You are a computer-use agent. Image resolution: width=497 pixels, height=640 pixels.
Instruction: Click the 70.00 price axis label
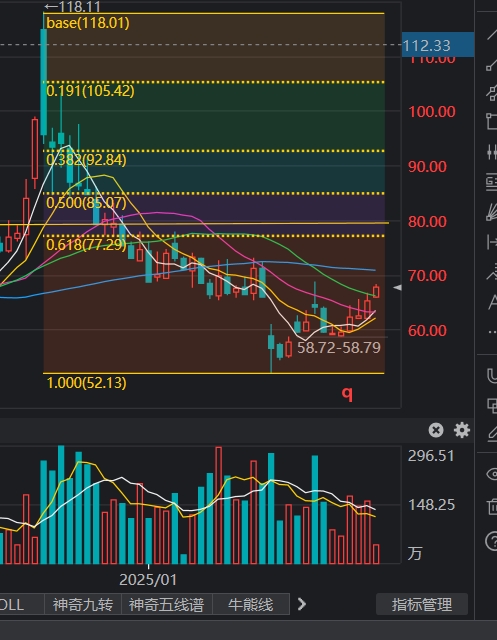coord(428,276)
